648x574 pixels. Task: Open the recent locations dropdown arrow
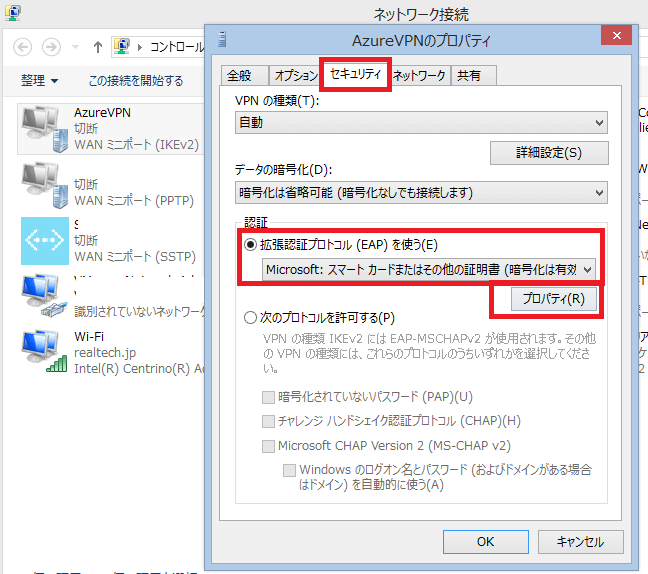tap(75, 47)
